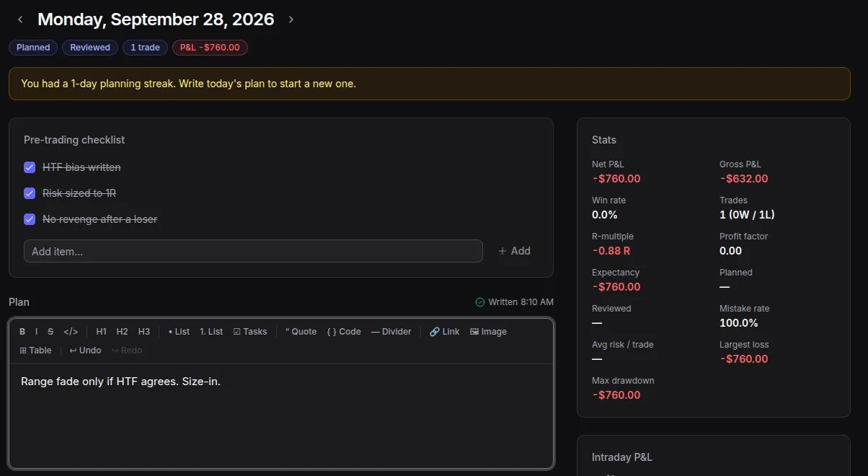Click the Gross P&L value -$632.00
The height and width of the screenshot is (476, 868).
[744, 179]
